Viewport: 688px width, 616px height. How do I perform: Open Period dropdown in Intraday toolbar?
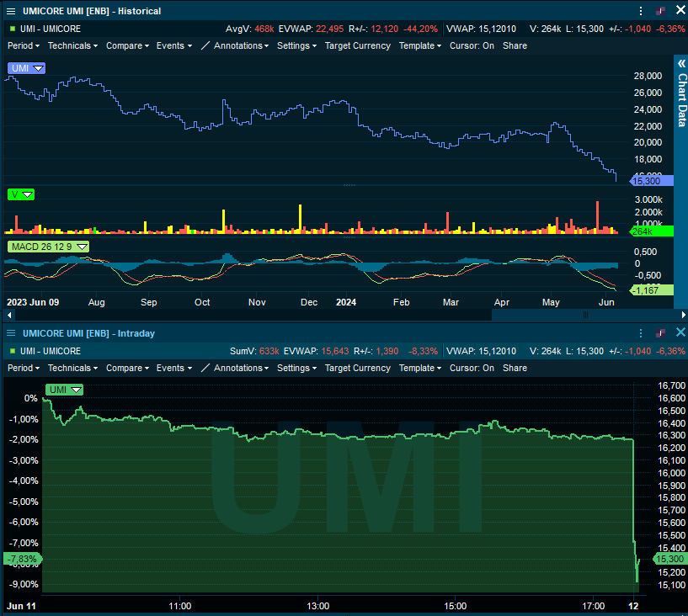click(24, 368)
